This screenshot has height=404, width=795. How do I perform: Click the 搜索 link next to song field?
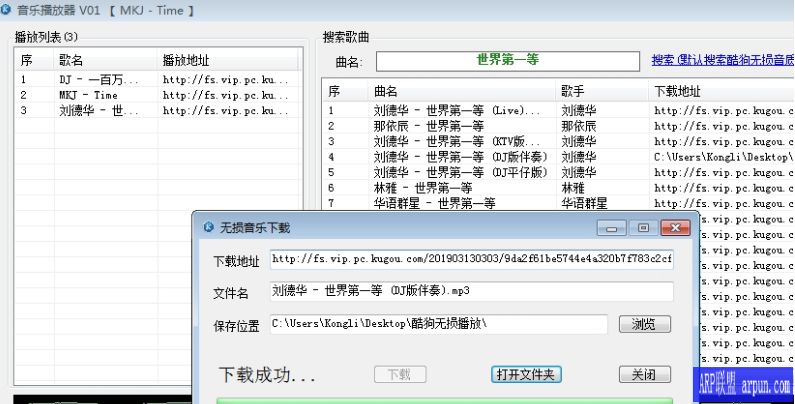tap(722, 60)
